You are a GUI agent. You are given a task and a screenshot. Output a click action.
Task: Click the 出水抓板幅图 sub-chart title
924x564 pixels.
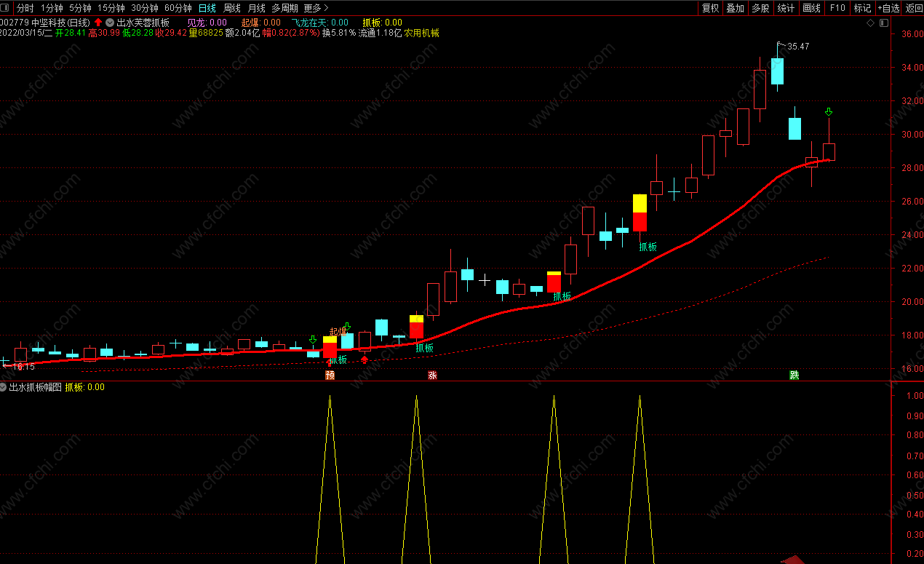pyautogui.click(x=36, y=387)
